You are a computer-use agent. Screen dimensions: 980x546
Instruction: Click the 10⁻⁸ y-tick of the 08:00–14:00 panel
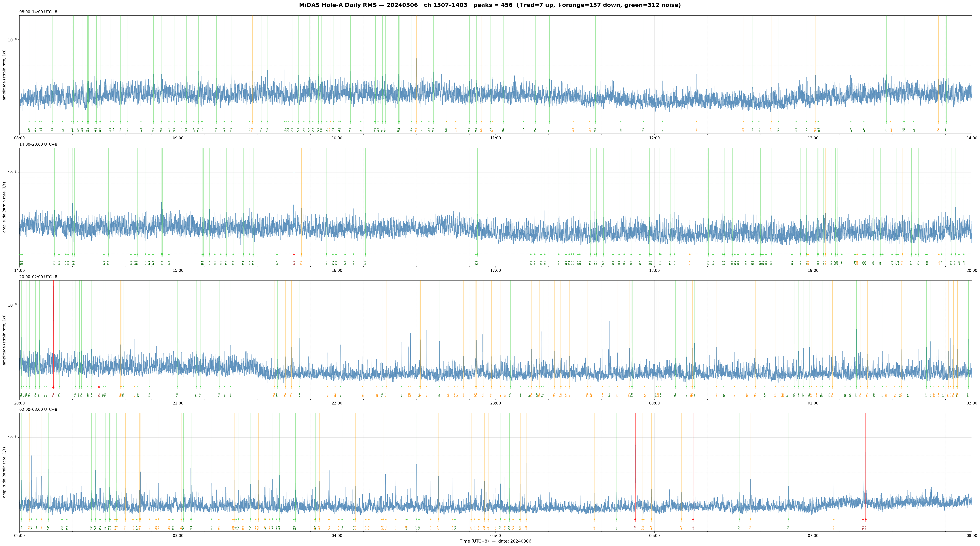(12, 40)
